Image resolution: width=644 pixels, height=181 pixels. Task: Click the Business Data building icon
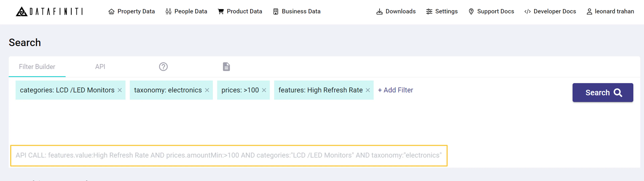(276, 11)
